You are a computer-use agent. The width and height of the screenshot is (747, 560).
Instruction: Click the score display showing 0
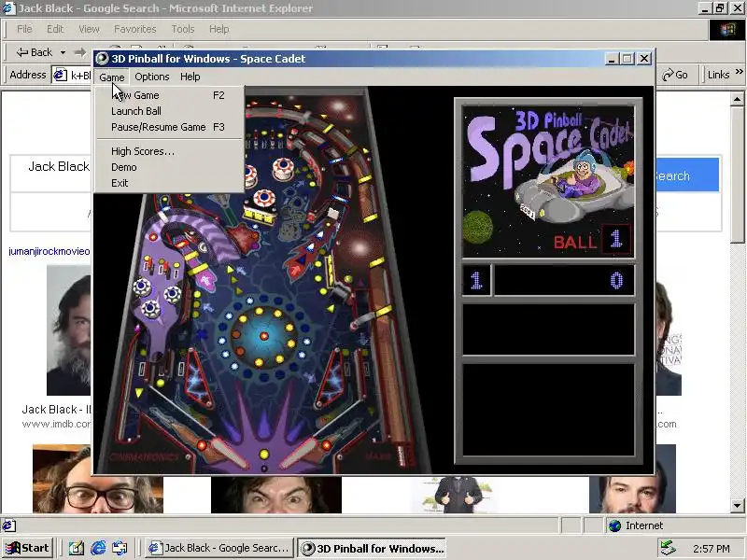[565, 281]
